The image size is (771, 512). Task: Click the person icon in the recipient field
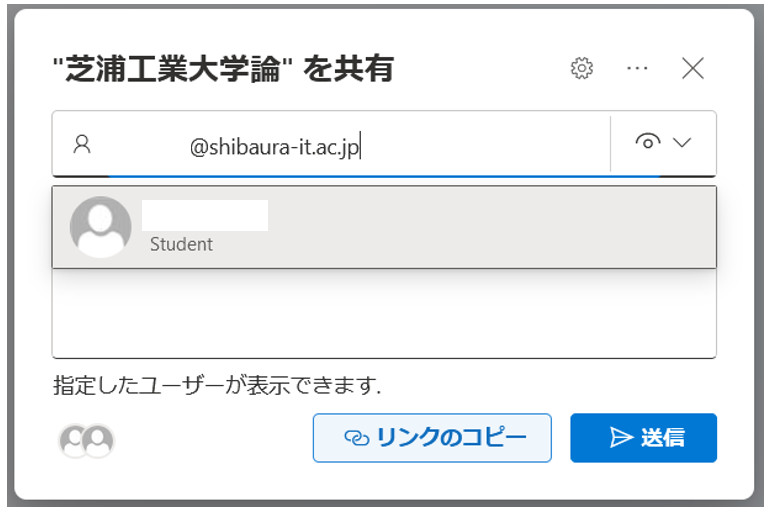coord(82,144)
